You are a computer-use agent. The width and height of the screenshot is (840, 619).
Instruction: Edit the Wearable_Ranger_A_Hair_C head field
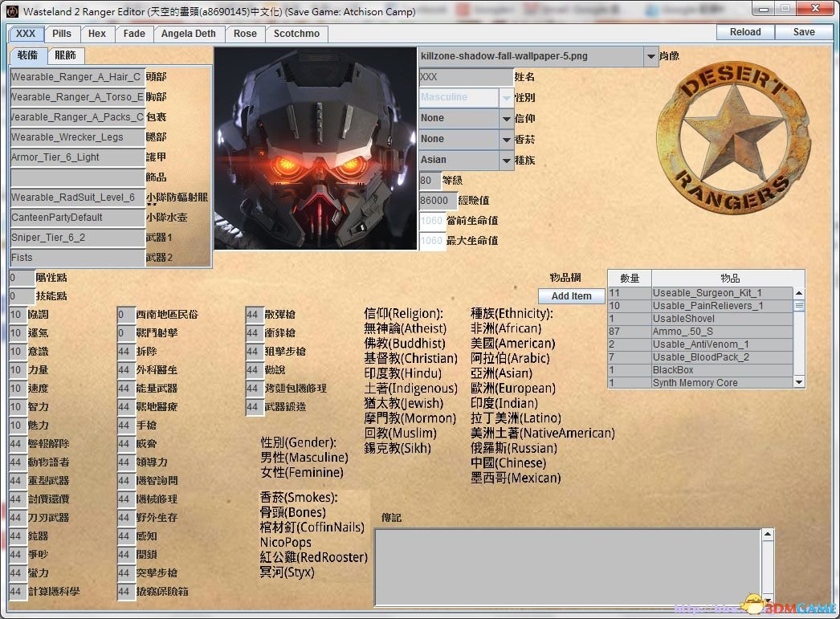[x=77, y=77]
